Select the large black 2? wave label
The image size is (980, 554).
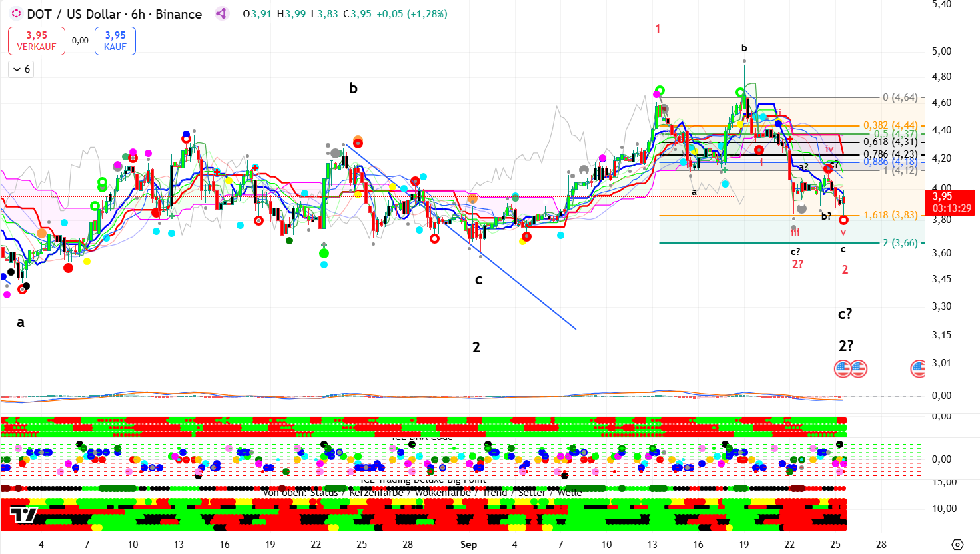tap(845, 346)
